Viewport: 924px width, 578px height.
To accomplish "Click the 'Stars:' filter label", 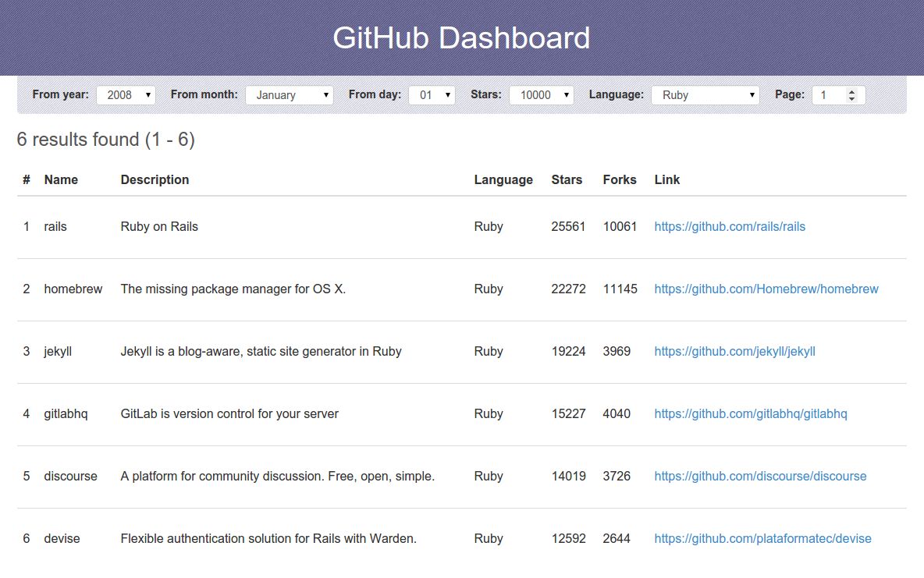I will coord(486,94).
